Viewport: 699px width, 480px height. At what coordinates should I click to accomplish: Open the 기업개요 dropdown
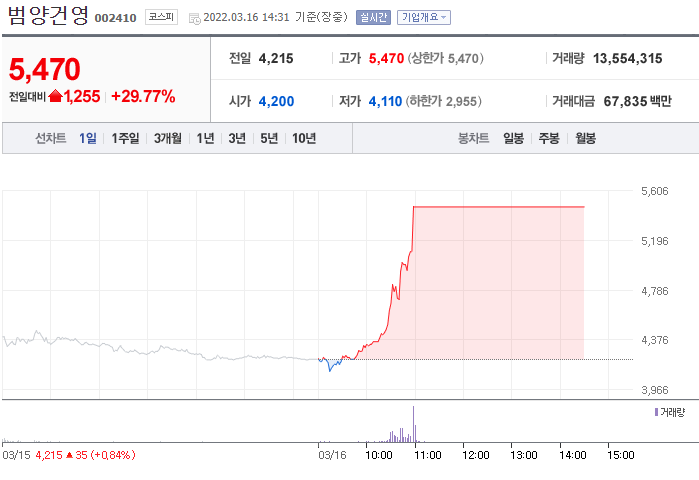click(x=424, y=17)
